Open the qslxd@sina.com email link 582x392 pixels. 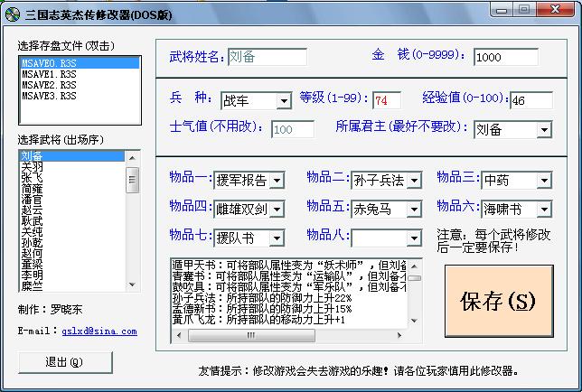coord(99,331)
